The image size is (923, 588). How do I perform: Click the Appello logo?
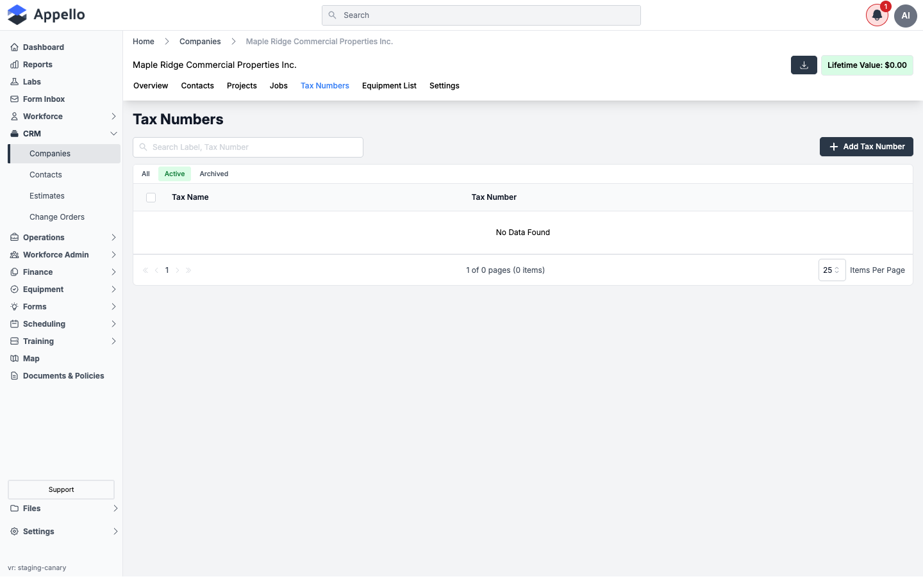pyautogui.click(x=46, y=15)
